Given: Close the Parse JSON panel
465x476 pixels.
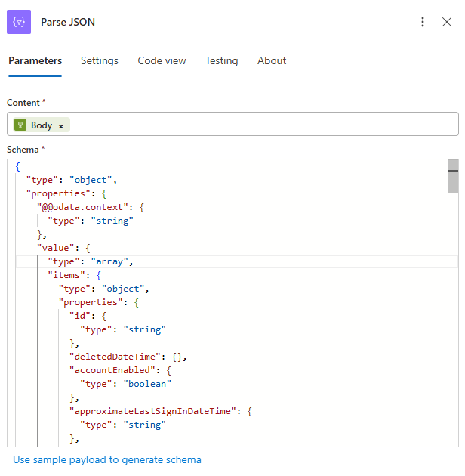Looking at the screenshot, I should pos(447,22).
